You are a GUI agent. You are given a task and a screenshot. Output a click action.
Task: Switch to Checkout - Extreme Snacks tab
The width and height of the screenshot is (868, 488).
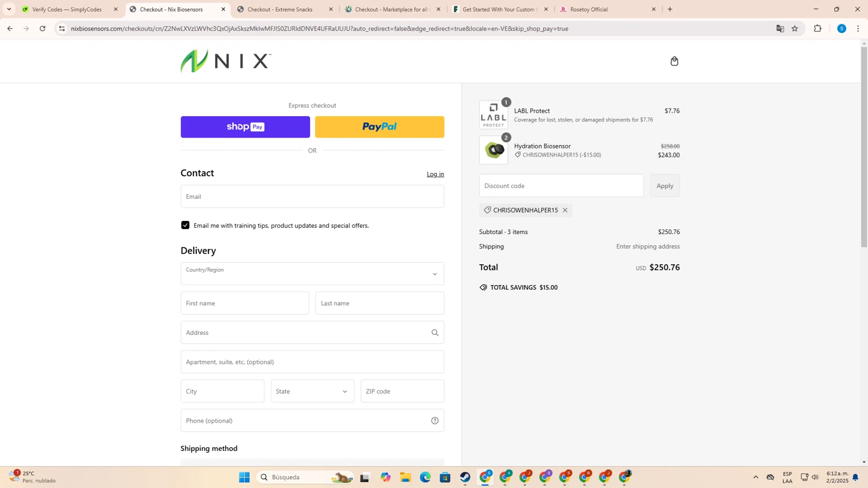pyautogui.click(x=280, y=9)
